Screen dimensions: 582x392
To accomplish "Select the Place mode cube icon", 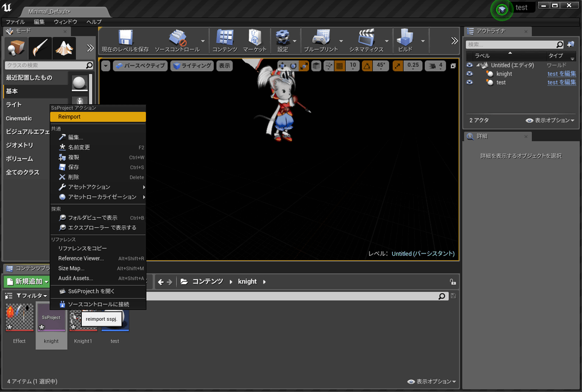I will pyautogui.click(x=16, y=48).
